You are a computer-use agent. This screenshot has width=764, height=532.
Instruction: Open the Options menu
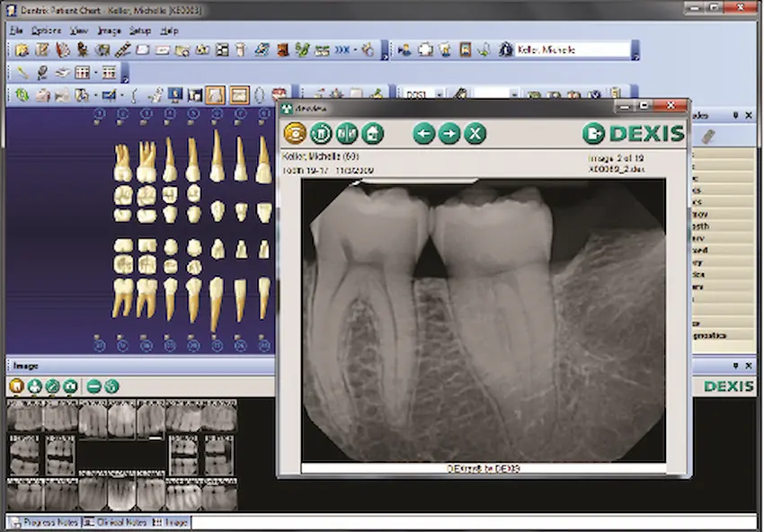45,30
